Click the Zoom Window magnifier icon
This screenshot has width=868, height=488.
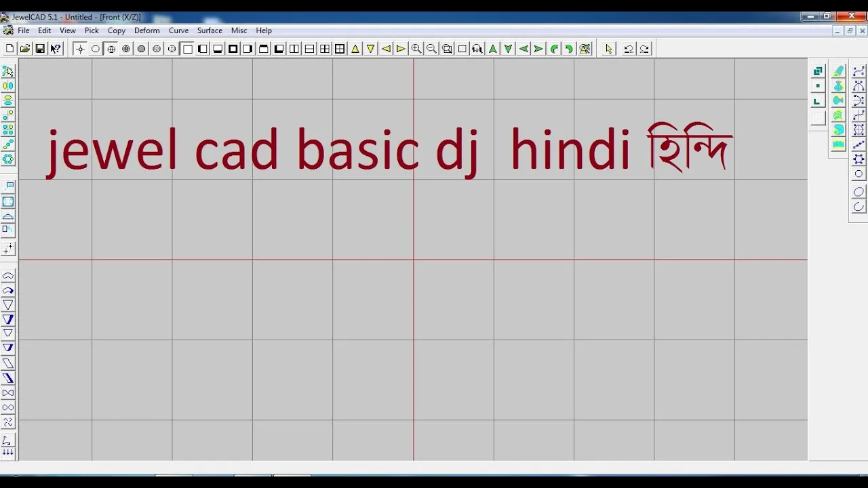[447, 49]
